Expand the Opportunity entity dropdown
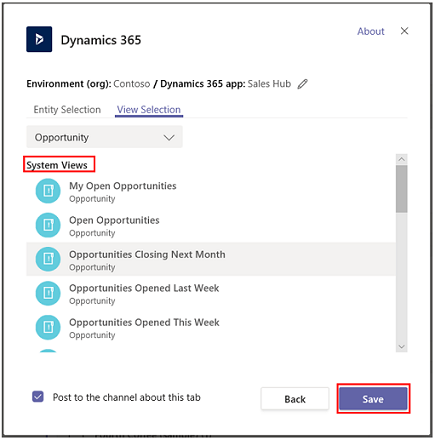The height and width of the screenshot is (440, 435). [104, 137]
